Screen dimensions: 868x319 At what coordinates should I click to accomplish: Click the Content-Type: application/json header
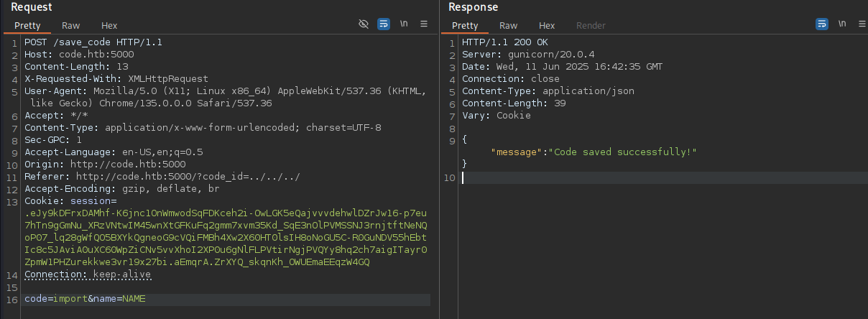pos(548,91)
